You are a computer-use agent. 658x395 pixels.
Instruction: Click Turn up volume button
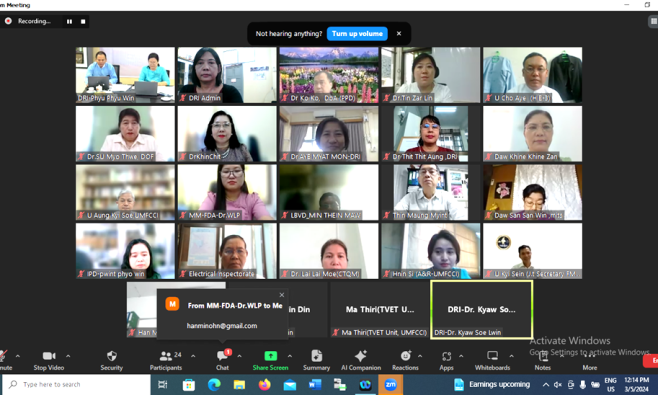tap(357, 34)
